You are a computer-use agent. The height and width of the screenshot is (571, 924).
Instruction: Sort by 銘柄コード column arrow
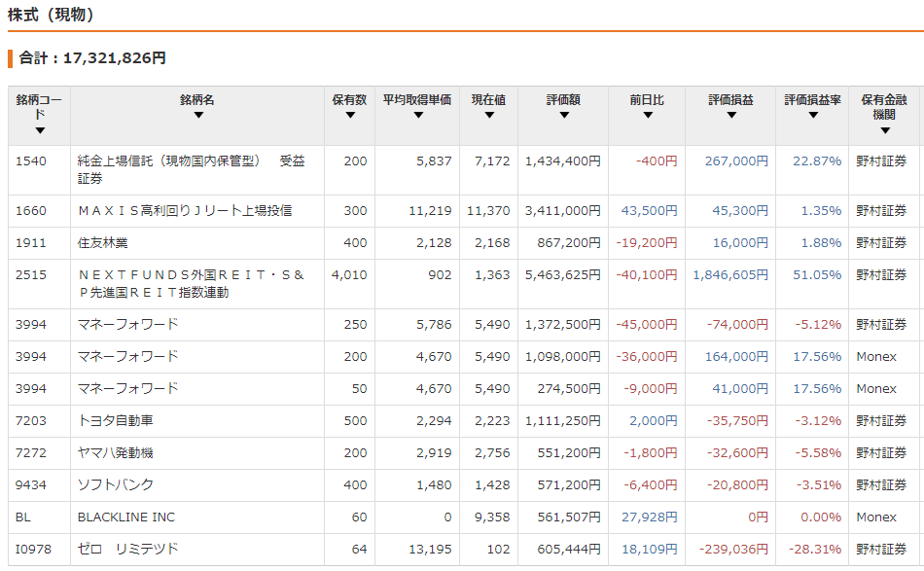click(40, 130)
